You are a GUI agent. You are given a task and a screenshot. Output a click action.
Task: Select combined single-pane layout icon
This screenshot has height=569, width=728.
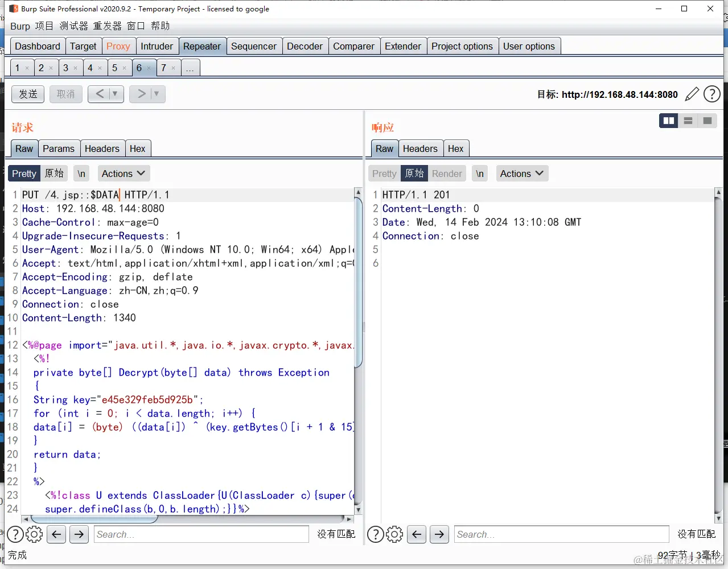[x=708, y=121]
